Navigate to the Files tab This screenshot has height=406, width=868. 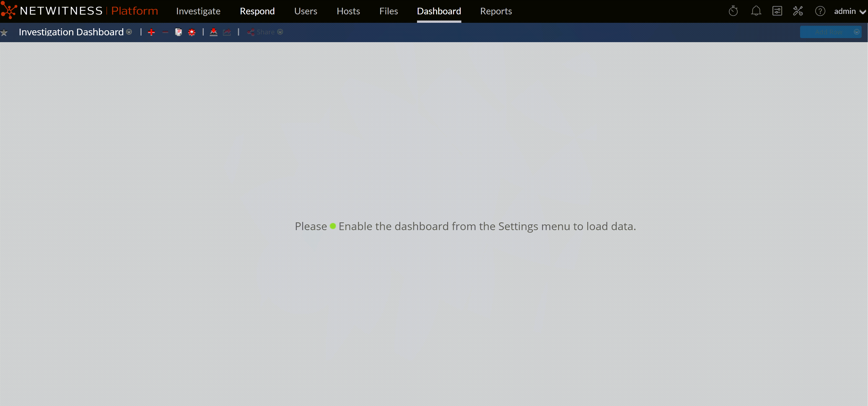[x=389, y=11]
